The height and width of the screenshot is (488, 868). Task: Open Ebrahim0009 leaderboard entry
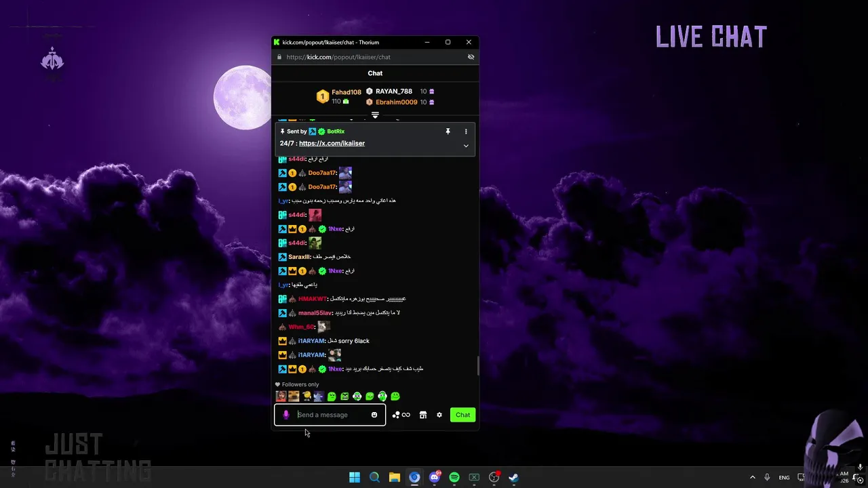pos(396,102)
